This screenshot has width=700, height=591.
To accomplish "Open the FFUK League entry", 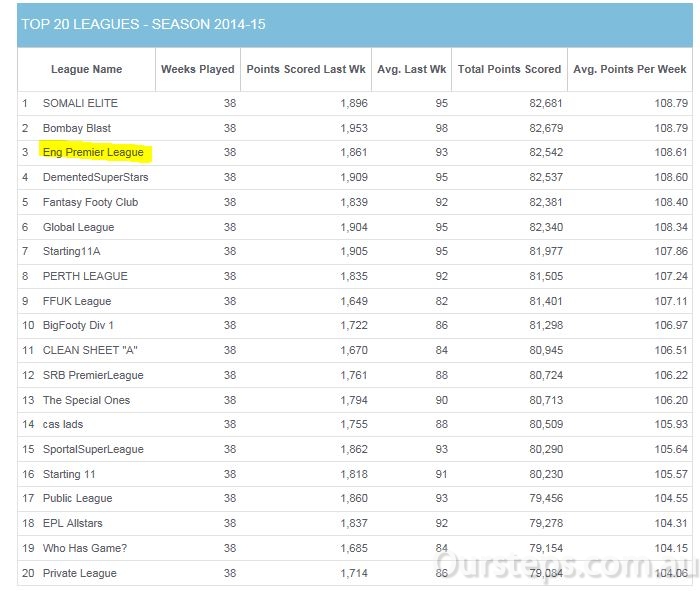I will (x=77, y=301).
